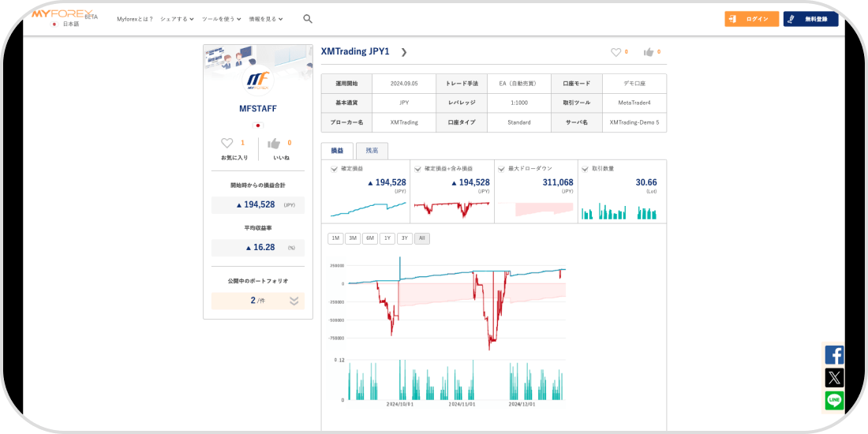868x434 pixels.
Task: Click the heart お気に入り icon under MFSTAFF
Action: 227,144
